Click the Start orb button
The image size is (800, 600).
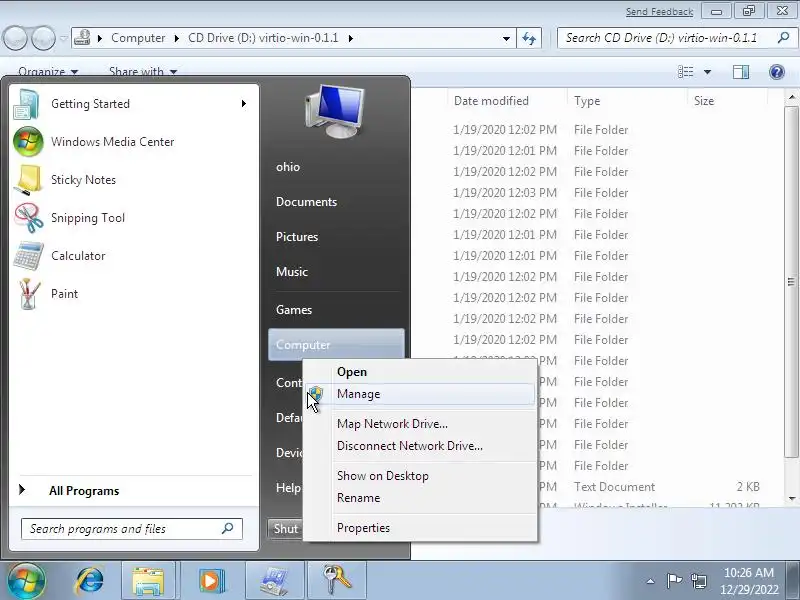(26, 581)
